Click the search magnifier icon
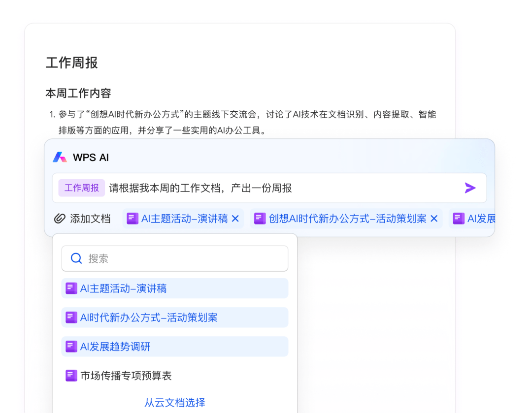The height and width of the screenshot is (413, 532). [x=76, y=258]
